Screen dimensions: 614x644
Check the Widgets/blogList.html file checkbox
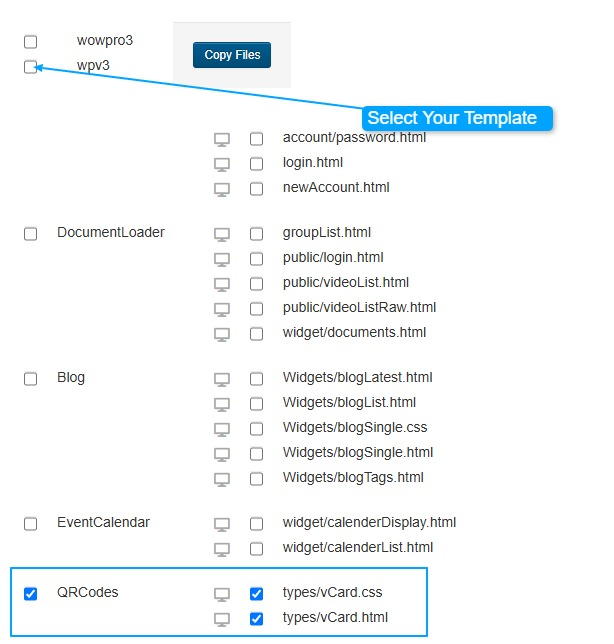pos(257,403)
